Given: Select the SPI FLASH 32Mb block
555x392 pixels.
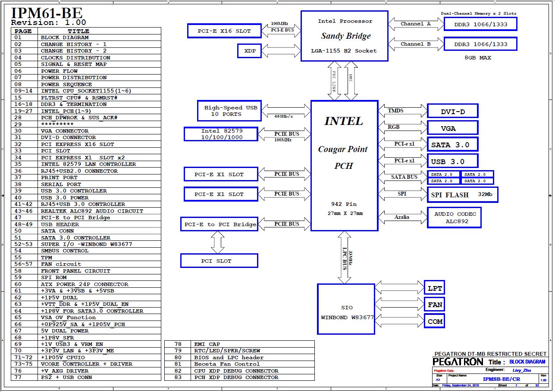Looking at the screenshot, I should tap(463, 194).
